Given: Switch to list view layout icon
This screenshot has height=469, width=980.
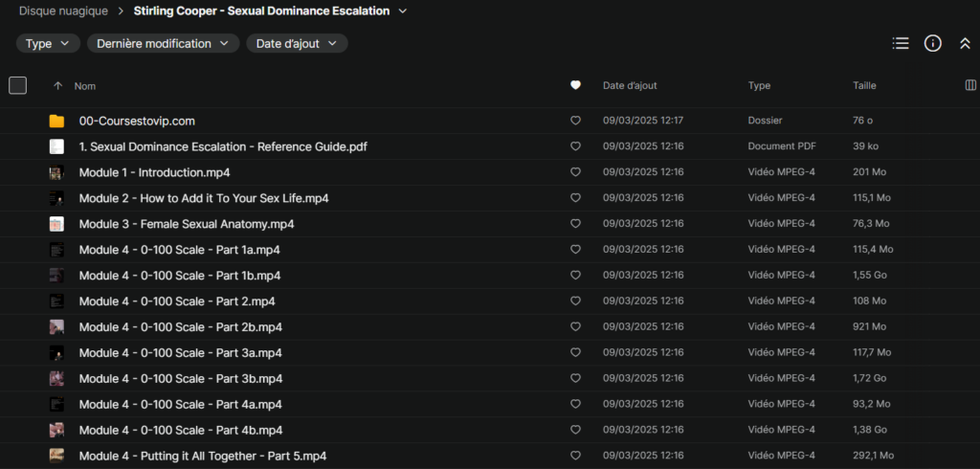Looking at the screenshot, I should (900, 43).
